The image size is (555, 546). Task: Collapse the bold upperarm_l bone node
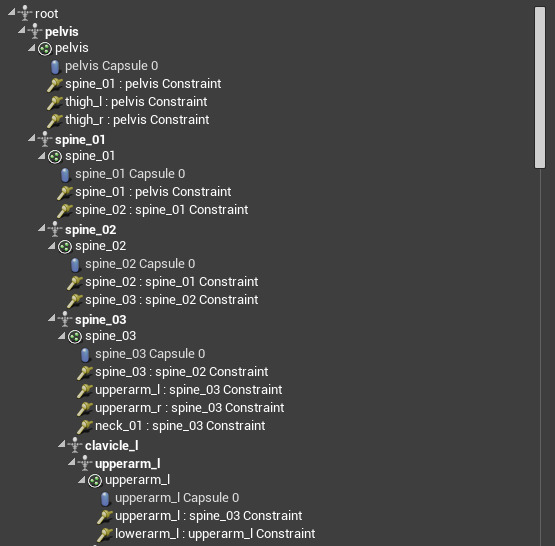coord(72,462)
